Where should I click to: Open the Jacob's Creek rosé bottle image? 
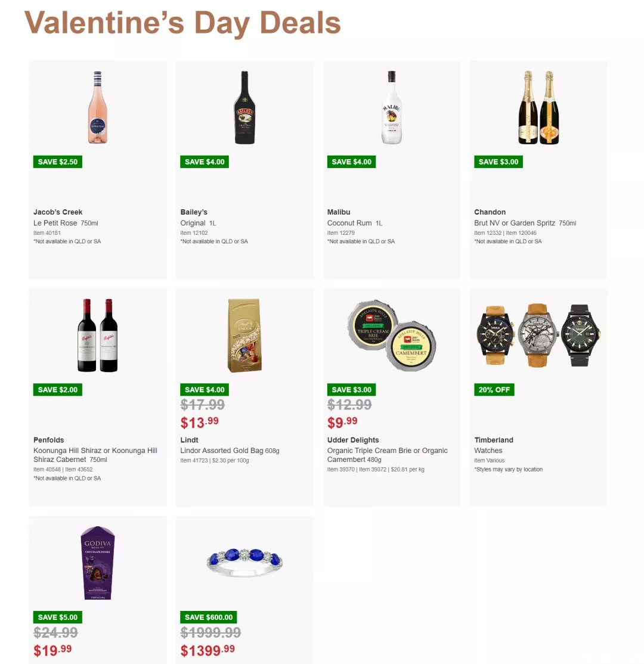[x=97, y=107]
